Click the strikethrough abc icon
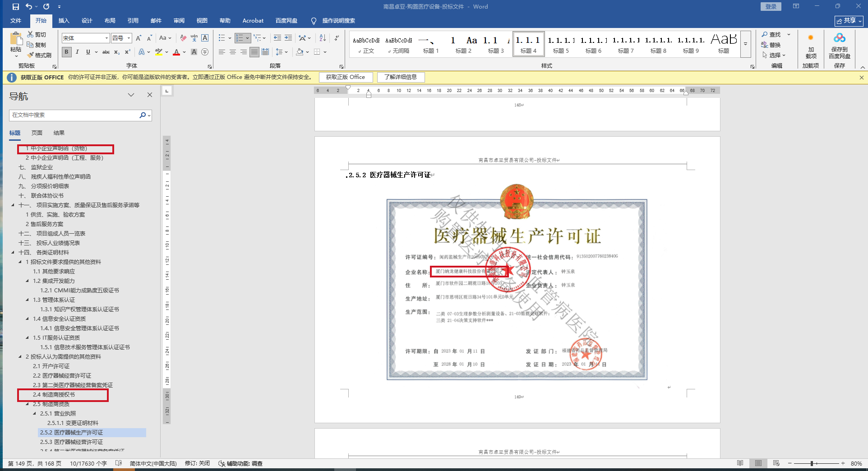Viewport: 868px width, 471px height. [106, 52]
